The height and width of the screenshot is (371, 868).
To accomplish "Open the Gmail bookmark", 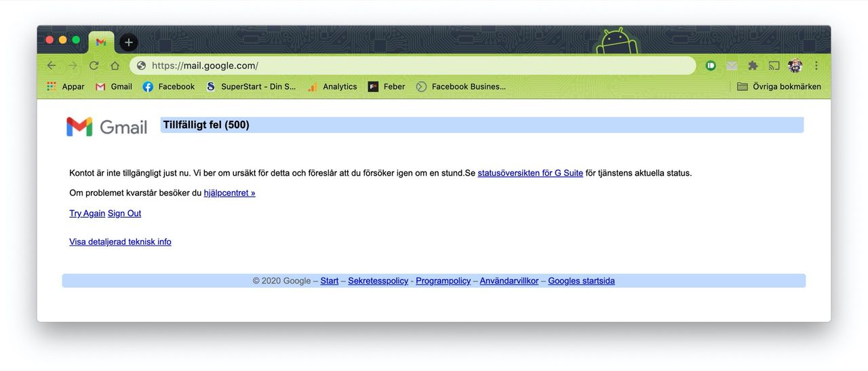I will click(114, 87).
